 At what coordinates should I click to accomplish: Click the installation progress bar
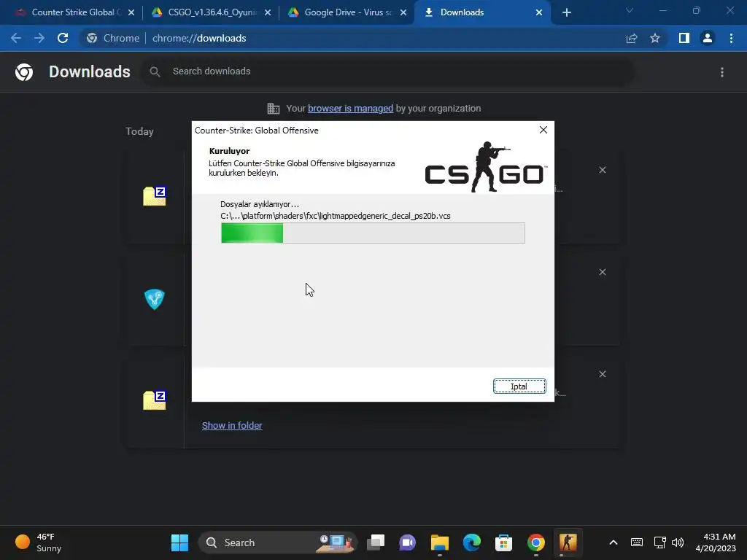tap(373, 233)
